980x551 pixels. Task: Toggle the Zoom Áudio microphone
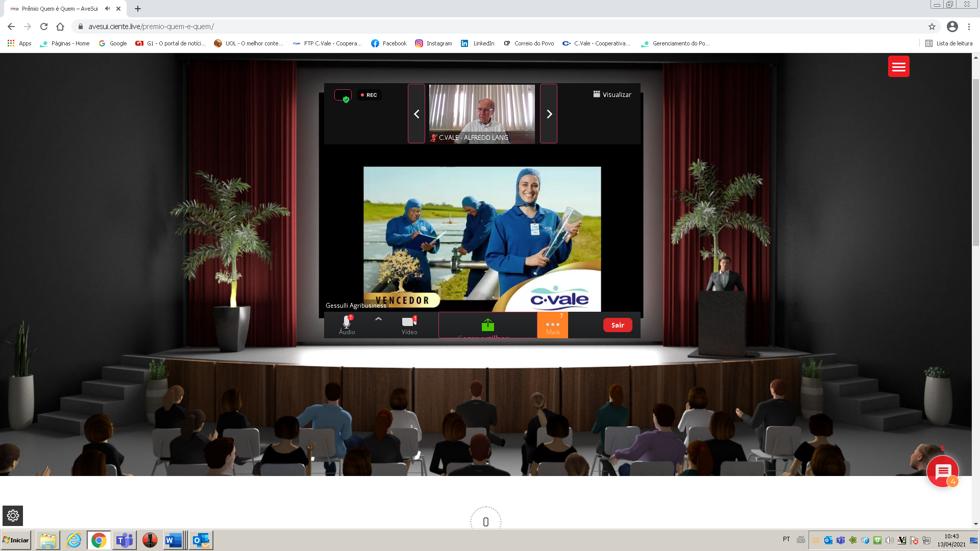click(x=347, y=324)
